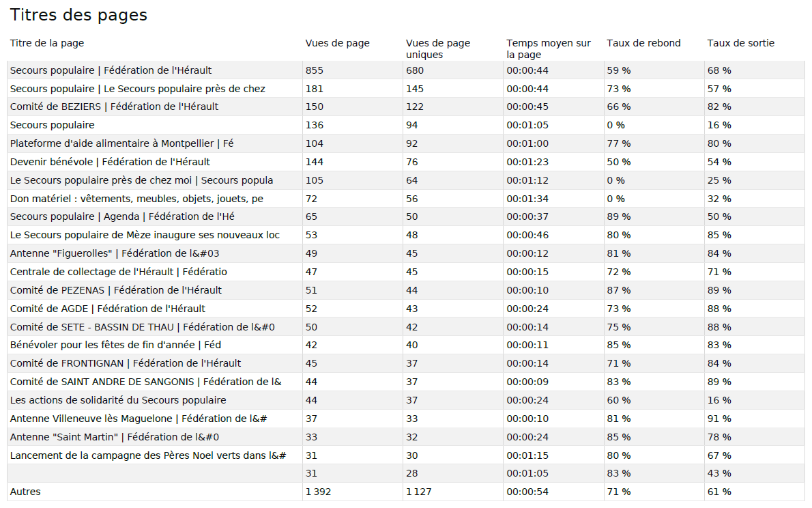The image size is (812, 508).
Task: Click the 'Titres des pages' heading
Action: 78,15
